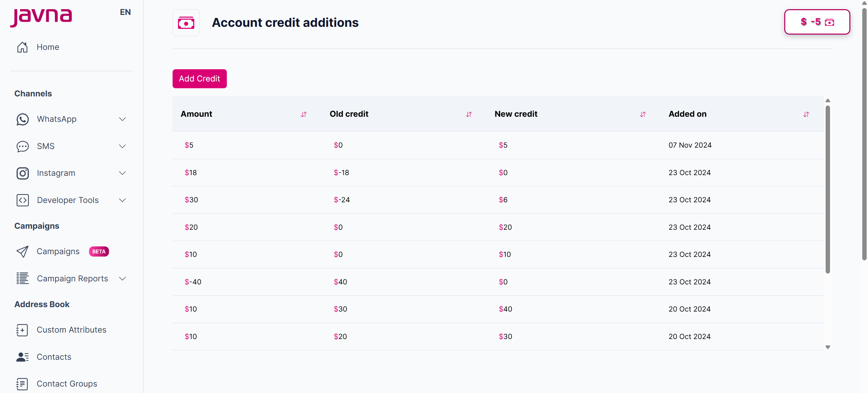Click the table's vertical scrollbar thumb
This screenshot has height=393, width=868.
[828, 189]
